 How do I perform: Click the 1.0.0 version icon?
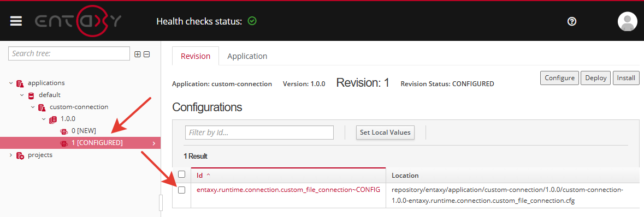pyautogui.click(x=52, y=119)
